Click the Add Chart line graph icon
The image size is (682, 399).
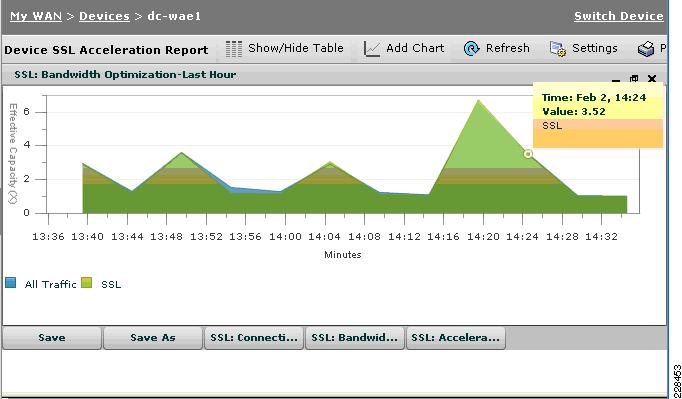[371, 49]
